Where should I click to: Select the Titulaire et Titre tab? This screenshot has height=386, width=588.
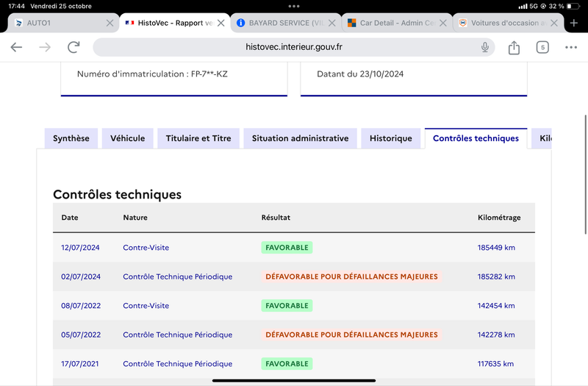coord(198,138)
